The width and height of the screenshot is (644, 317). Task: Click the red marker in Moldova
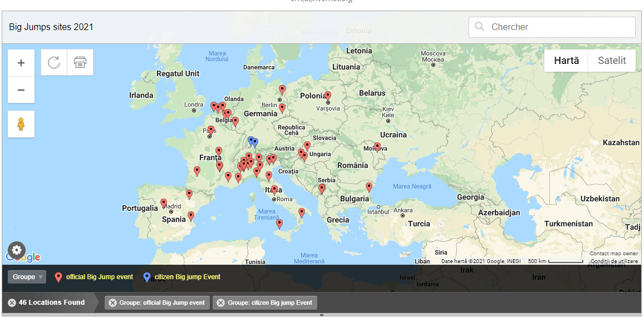coord(377,147)
